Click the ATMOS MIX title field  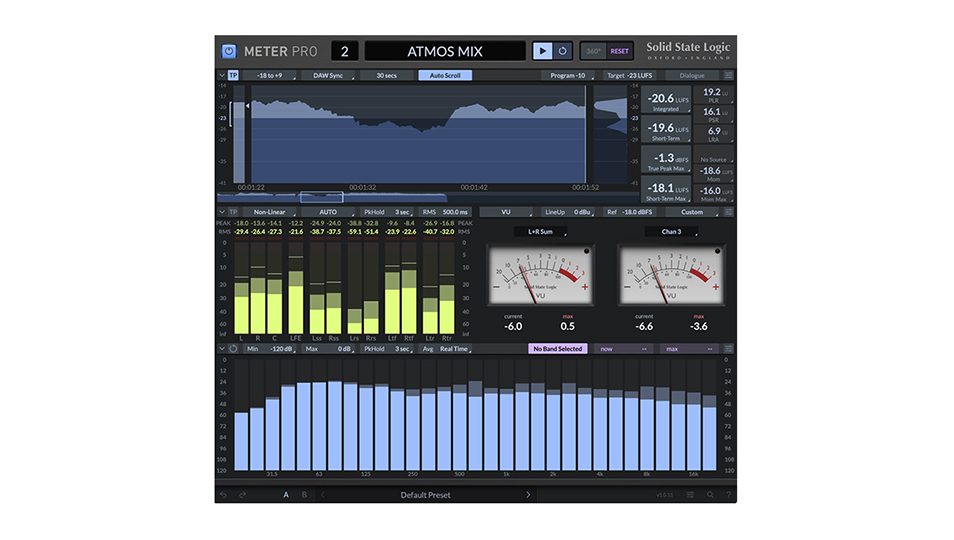(445, 51)
